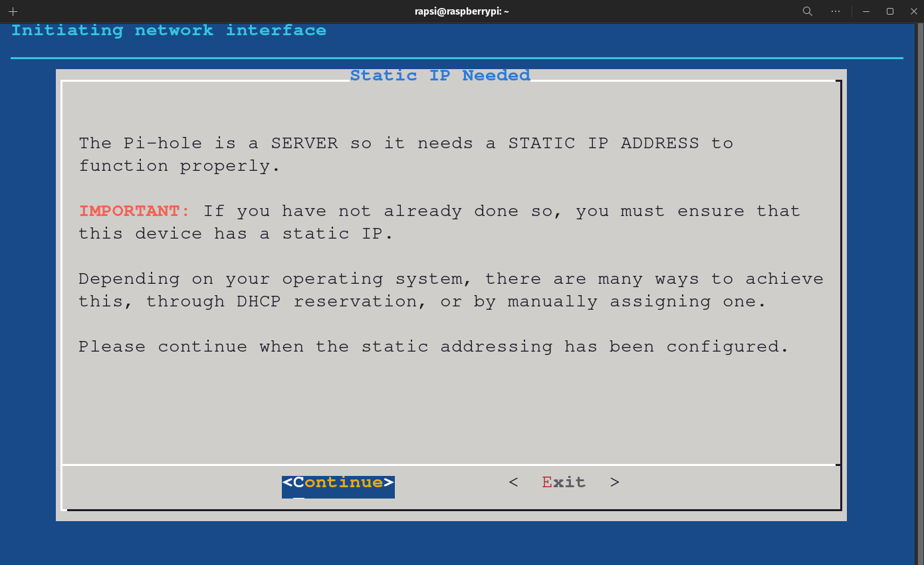Screen dimensions: 924x565
Task: Open the terminal search icon
Action: pyautogui.click(x=808, y=11)
